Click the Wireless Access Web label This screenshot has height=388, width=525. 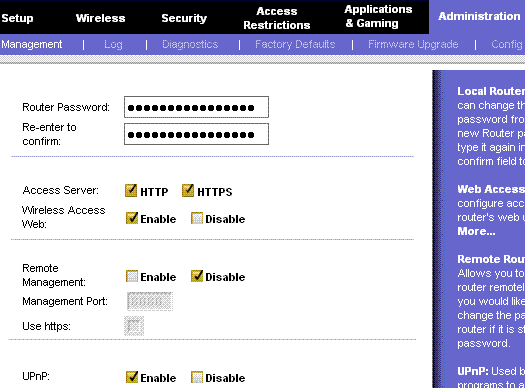(64, 217)
